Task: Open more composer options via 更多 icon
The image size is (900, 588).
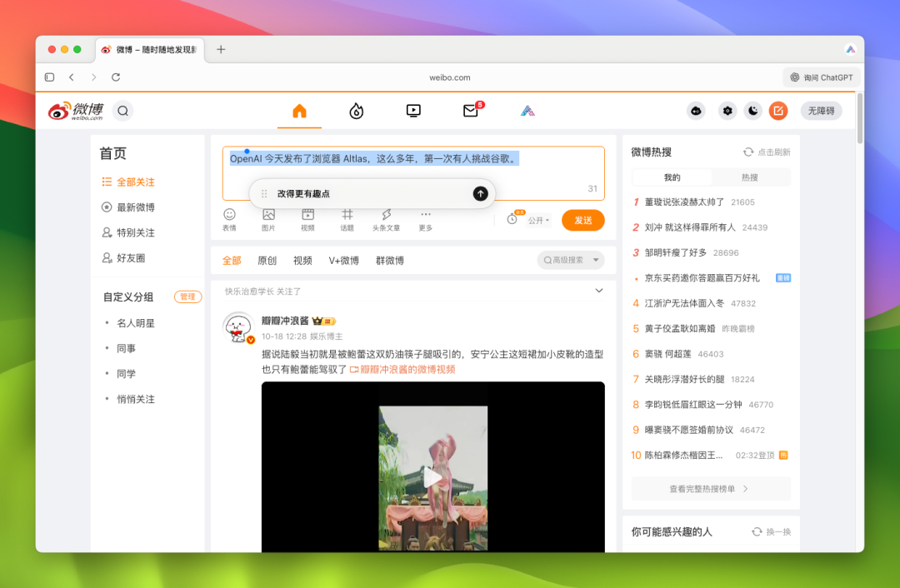Action: coord(425,220)
